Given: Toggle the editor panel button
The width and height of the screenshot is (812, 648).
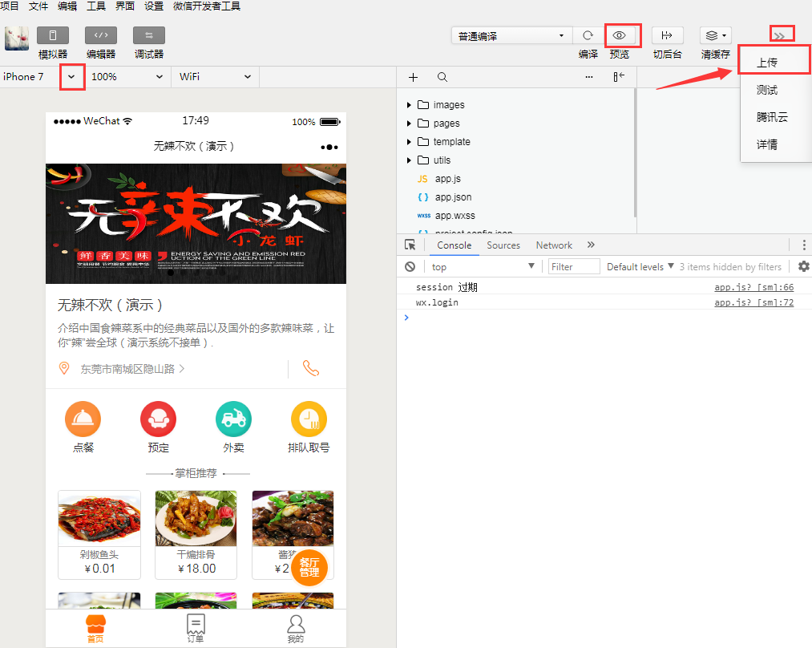Looking at the screenshot, I should tap(101, 35).
